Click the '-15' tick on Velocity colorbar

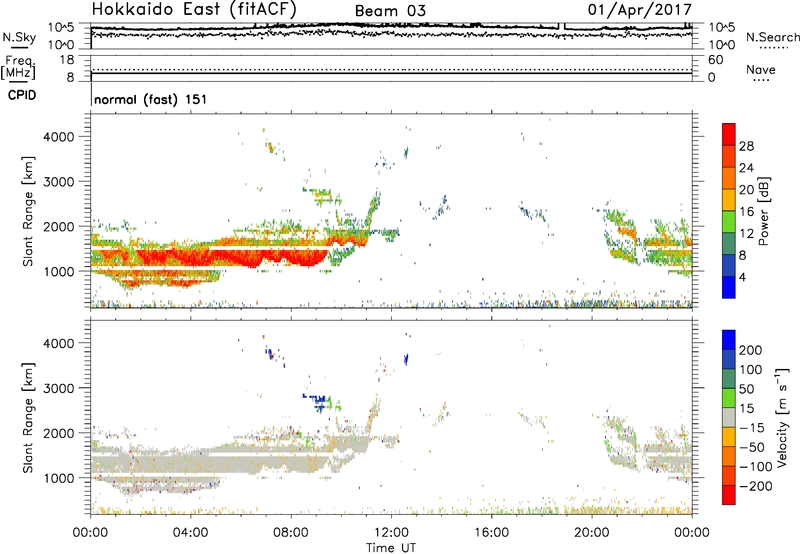[x=752, y=428]
